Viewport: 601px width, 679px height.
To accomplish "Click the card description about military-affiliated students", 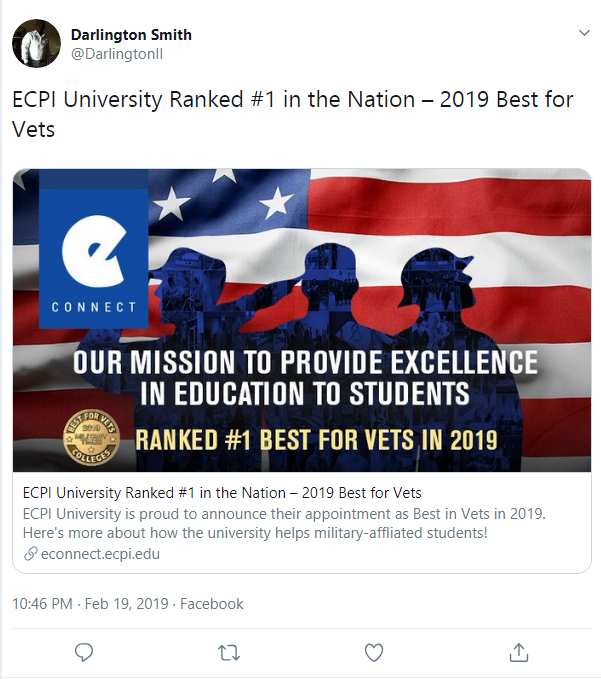I will 284,523.
